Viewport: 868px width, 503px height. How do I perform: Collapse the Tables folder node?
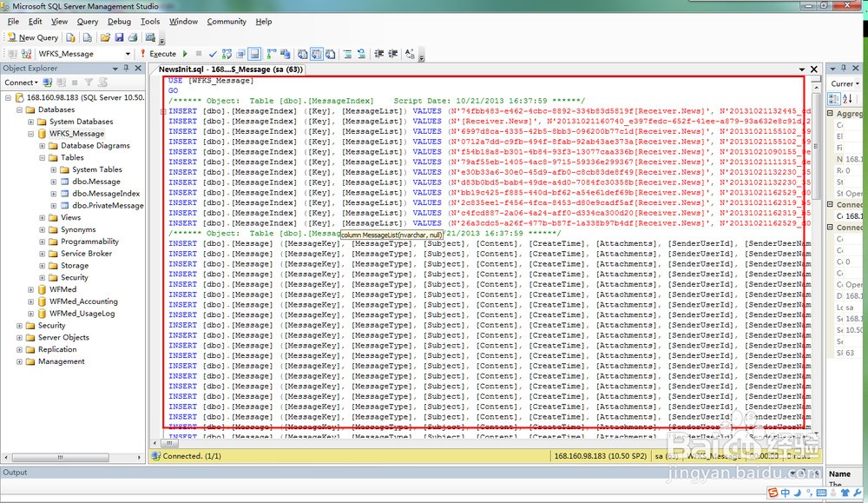coord(42,158)
